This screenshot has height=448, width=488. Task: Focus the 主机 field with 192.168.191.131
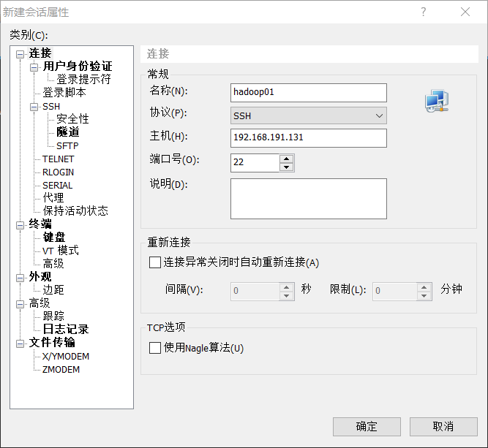click(309, 138)
